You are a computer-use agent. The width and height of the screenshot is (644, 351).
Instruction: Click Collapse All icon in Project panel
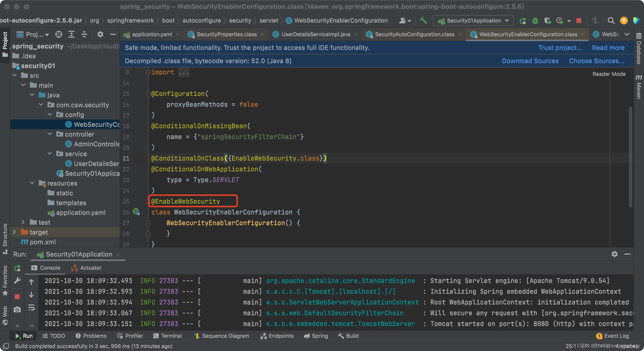(84, 34)
